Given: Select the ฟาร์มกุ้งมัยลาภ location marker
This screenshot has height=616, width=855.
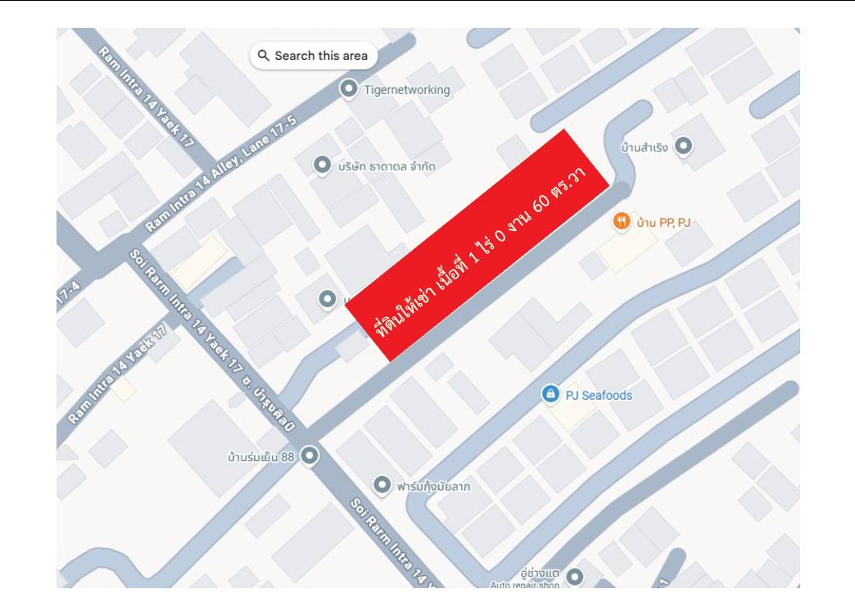Looking at the screenshot, I should click(382, 484).
